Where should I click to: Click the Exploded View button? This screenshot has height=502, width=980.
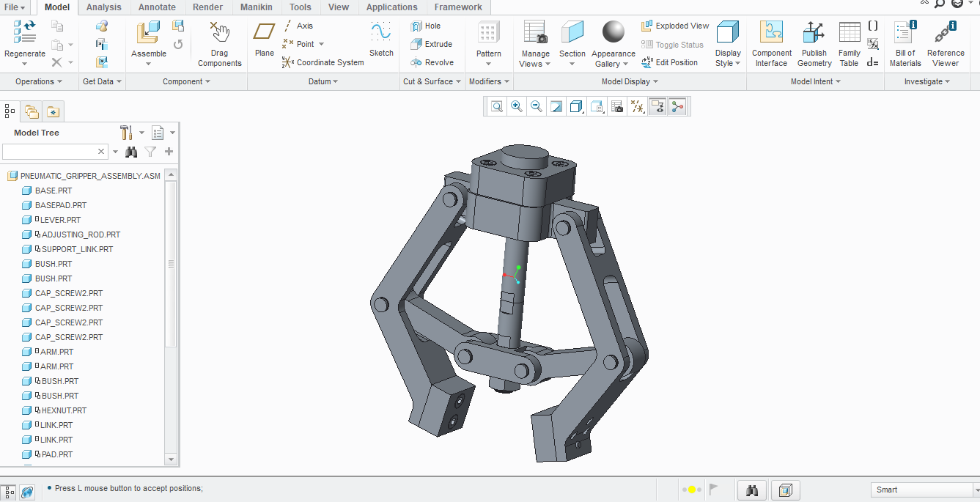675,26
